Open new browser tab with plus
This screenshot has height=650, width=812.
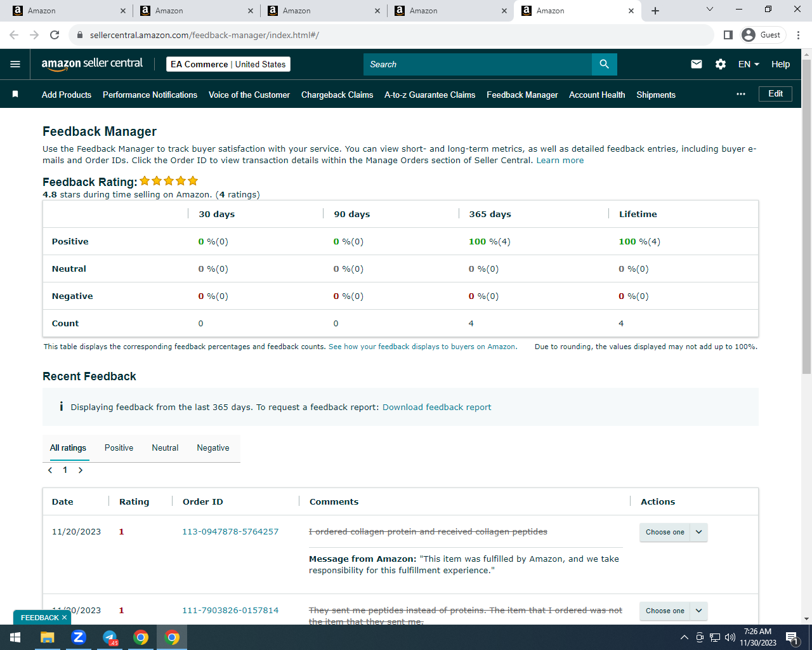pos(655,11)
